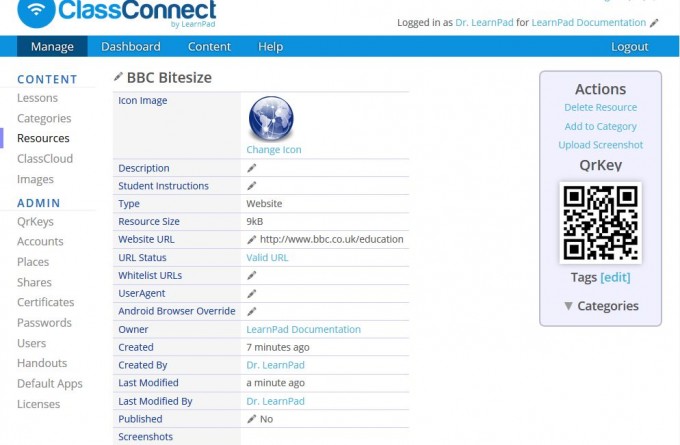Open QrKeys in the Admin sidebar

click(x=36, y=222)
